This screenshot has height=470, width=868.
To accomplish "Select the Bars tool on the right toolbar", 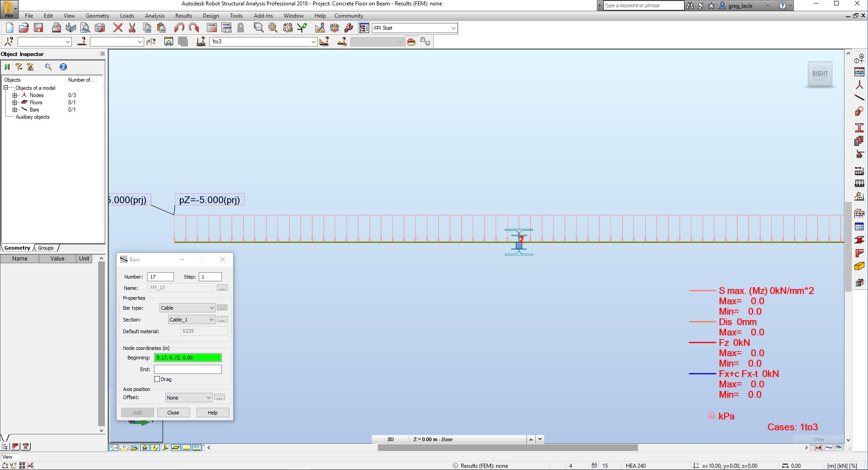I will 859,98.
